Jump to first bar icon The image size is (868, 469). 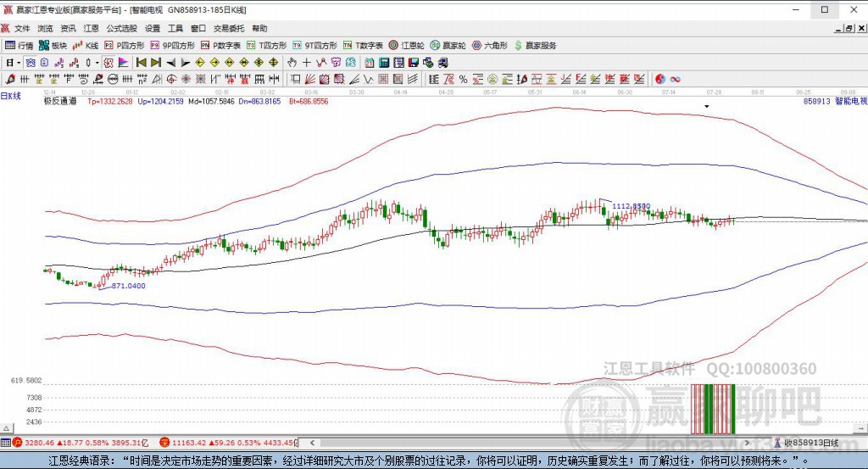pos(142,63)
